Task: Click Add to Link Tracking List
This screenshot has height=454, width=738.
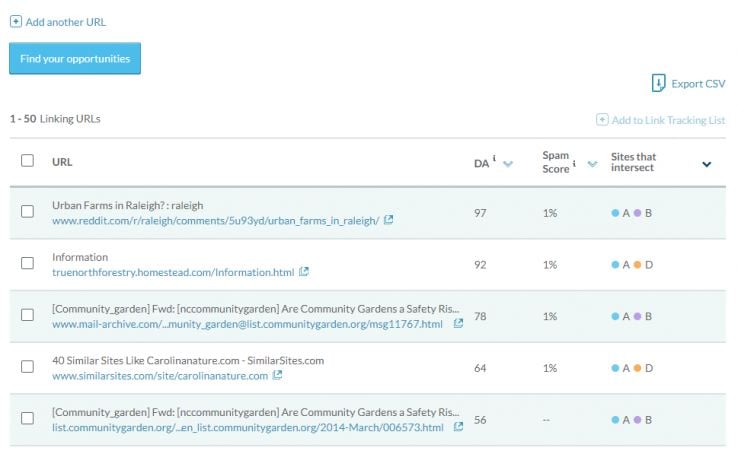Action: tap(668, 120)
